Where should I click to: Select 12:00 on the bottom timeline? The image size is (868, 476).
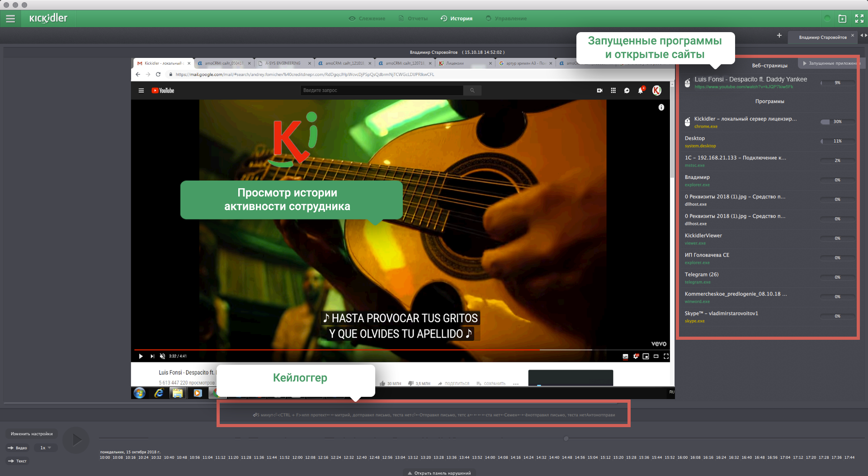pyautogui.click(x=298, y=457)
